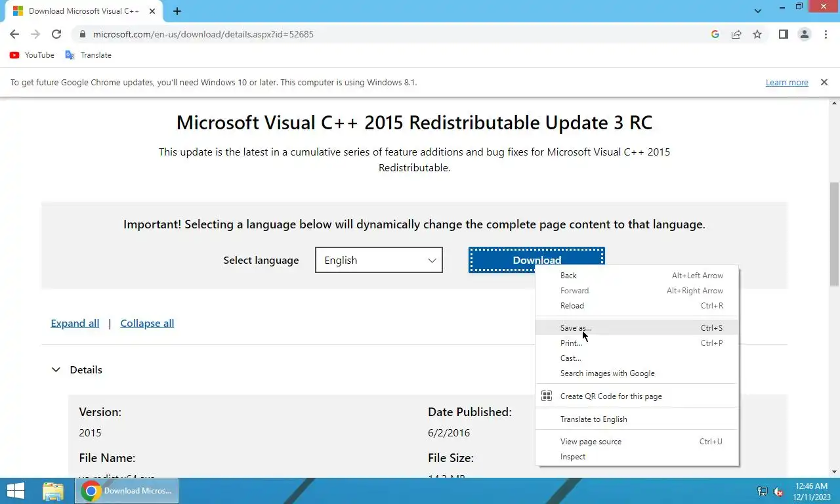Viewport: 840px width, 504px height.
Task: Open Chrome side panel icon
Action: (x=784, y=34)
